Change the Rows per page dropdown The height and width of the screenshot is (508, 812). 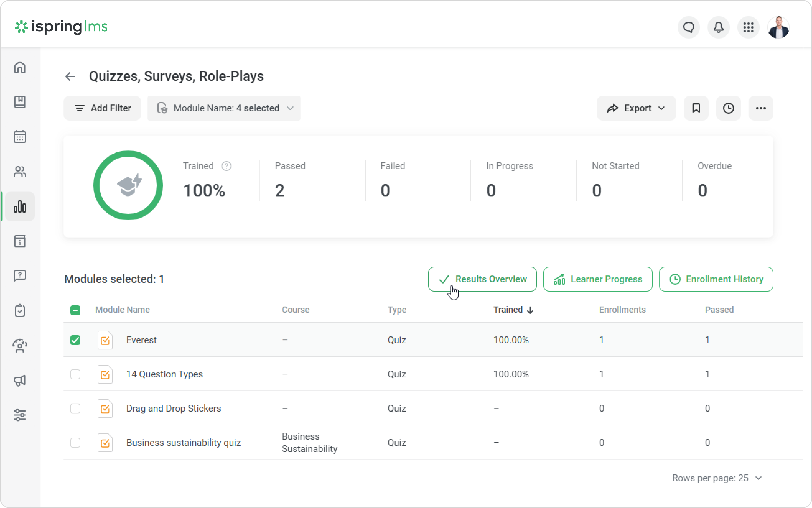[716, 478]
